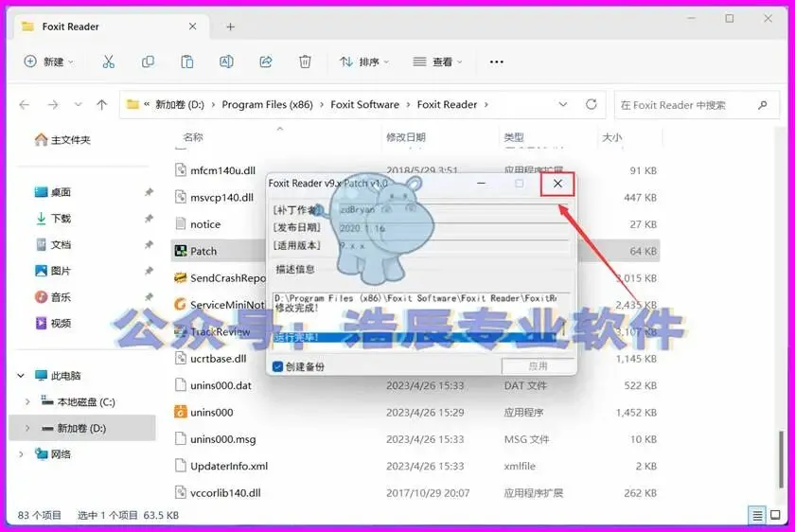
Task: Sort by 大小 column header
Action: click(x=612, y=137)
